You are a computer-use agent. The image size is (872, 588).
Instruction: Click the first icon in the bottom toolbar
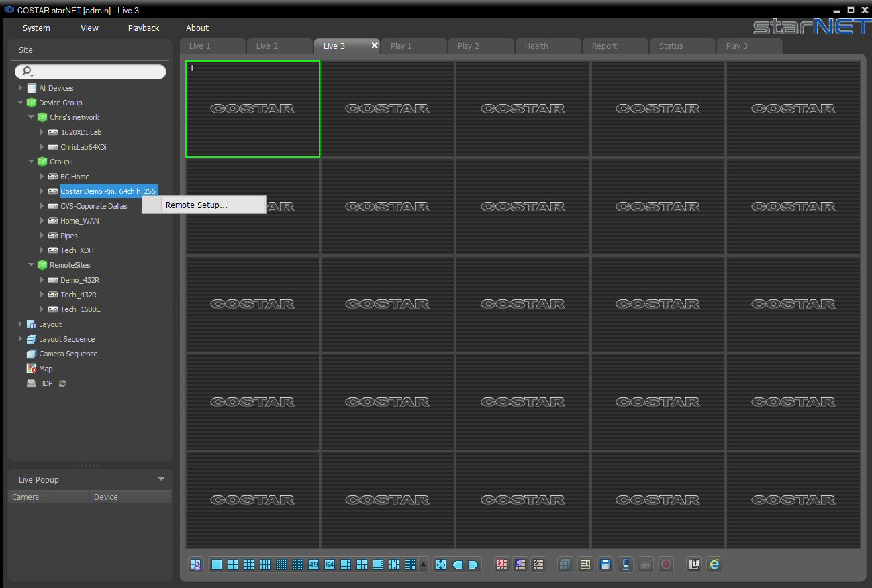coord(196,565)
